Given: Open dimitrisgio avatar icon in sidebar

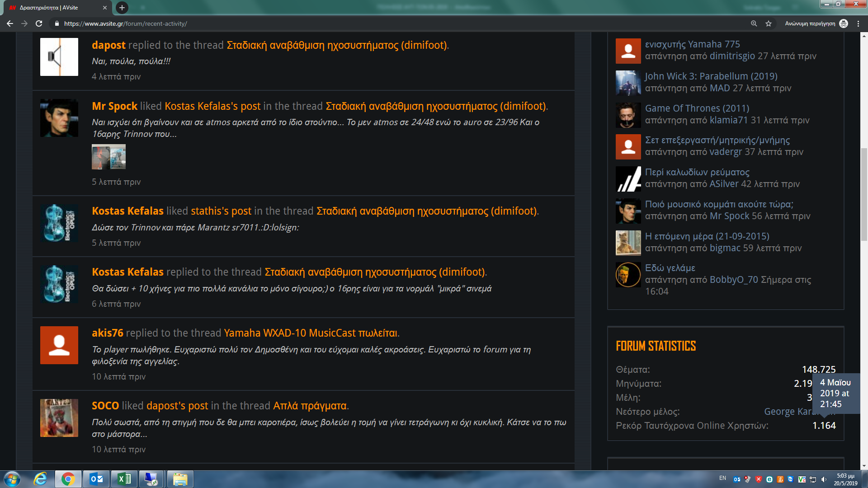Looking at the screenshot, I should click(628, 51).
